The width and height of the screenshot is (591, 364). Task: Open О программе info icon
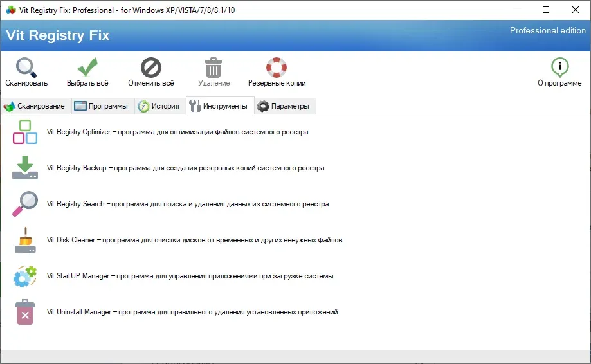559,68
